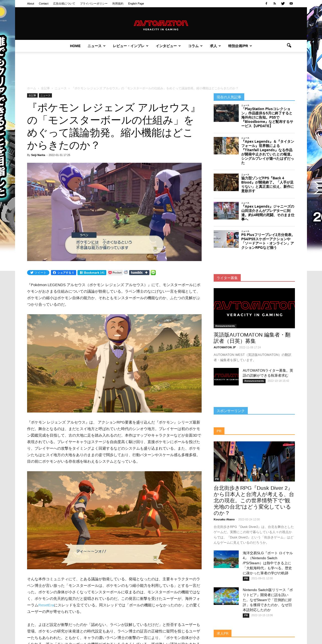Click Announcements tag on ライター募集 item
Image resolution: width=322 pixels, height=644 pixels.
pyautogui.click(x=254, y=381)
